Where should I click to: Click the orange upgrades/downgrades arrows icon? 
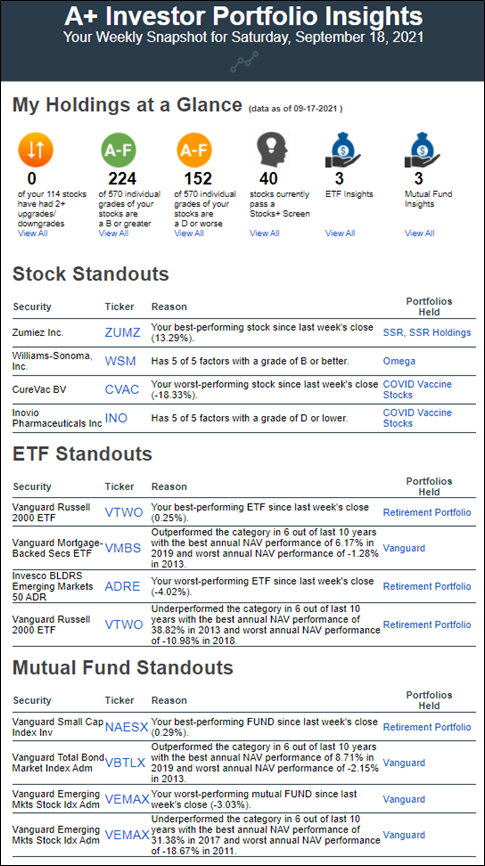click(x=36, y=150)
